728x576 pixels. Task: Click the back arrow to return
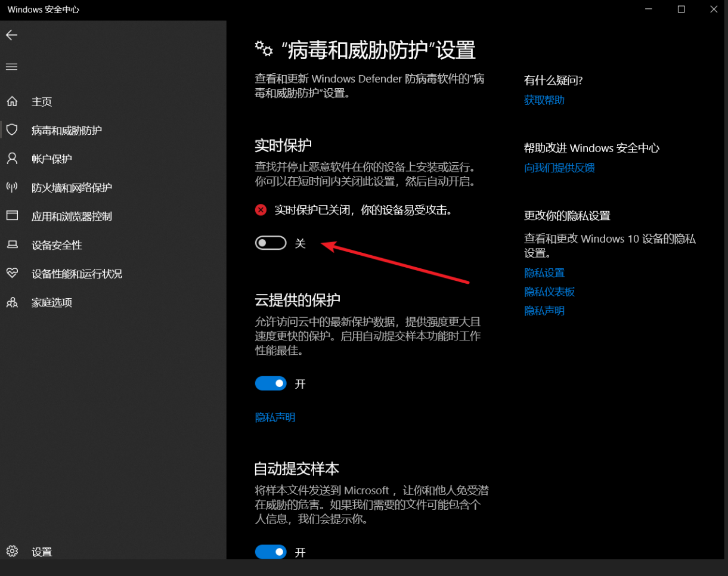[11, 35]
